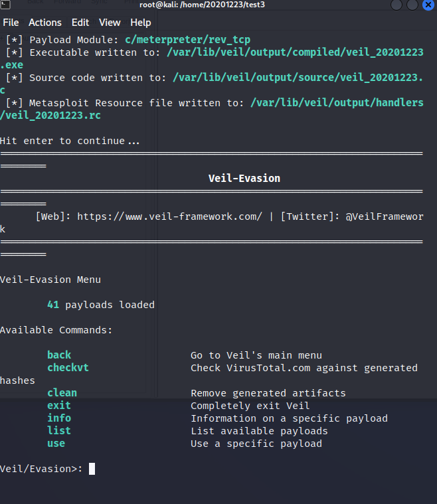Open the Help menu
The width and height of the screenshot is (437, 504).
point(141,23)
